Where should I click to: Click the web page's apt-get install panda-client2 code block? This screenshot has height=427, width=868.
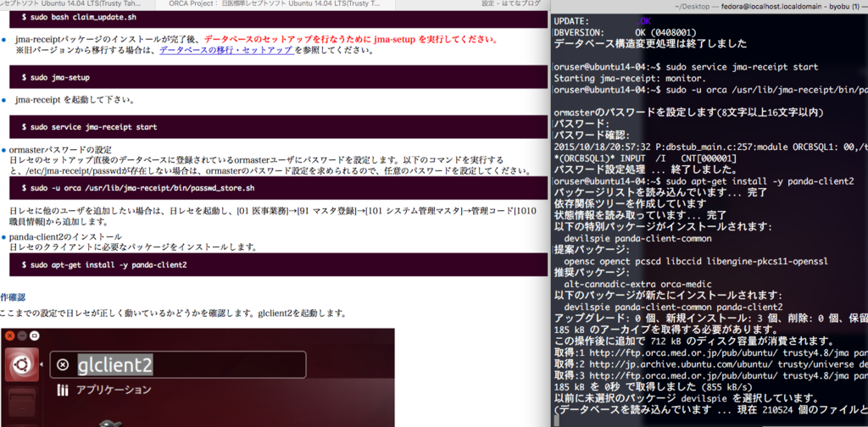(278, 265)
